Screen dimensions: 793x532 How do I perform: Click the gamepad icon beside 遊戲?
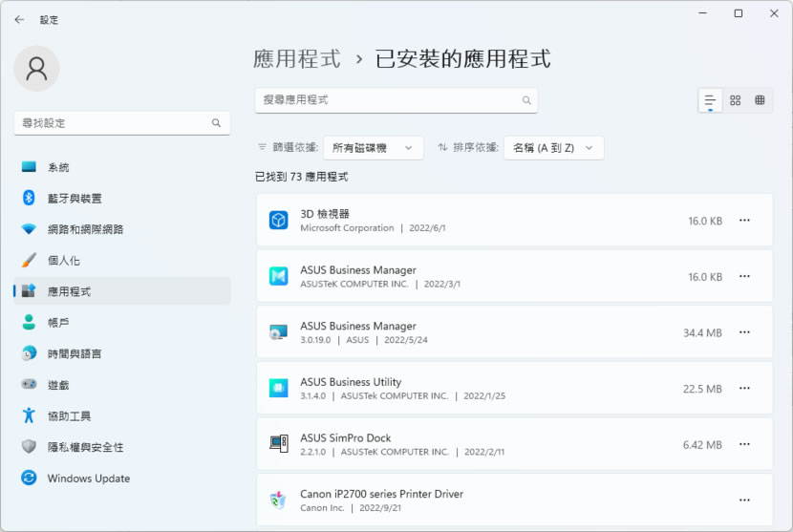click(29, 384)
